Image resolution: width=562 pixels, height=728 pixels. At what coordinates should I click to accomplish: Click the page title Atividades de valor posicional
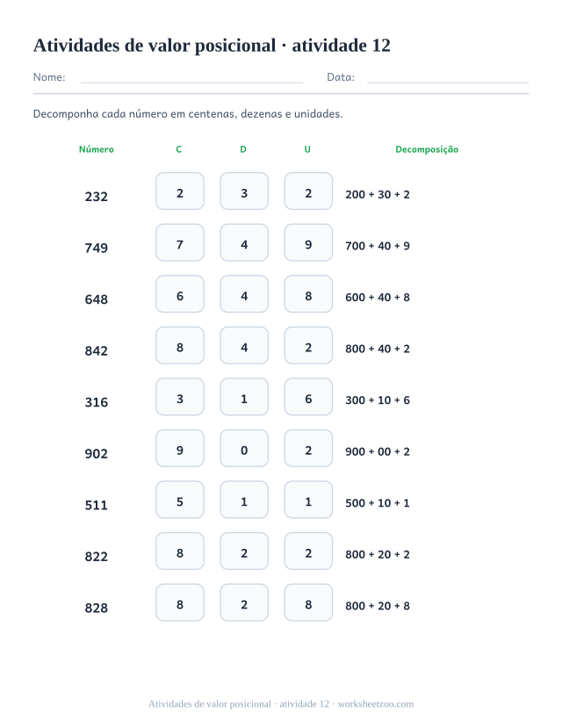pyautogui.click(x=155, y=46)
